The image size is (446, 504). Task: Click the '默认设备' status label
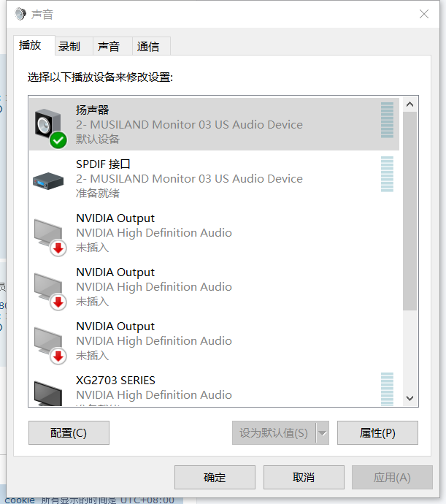98,140
